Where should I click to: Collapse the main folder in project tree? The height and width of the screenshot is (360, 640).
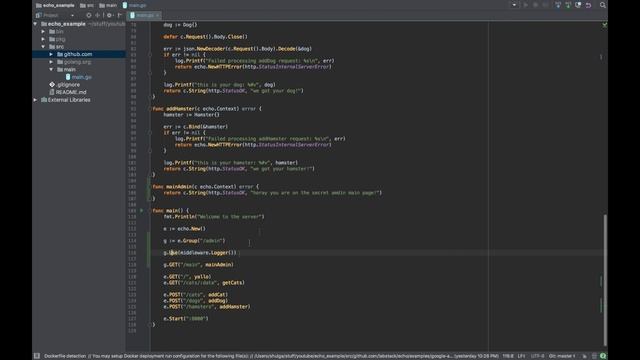click(x=51, y=69)
